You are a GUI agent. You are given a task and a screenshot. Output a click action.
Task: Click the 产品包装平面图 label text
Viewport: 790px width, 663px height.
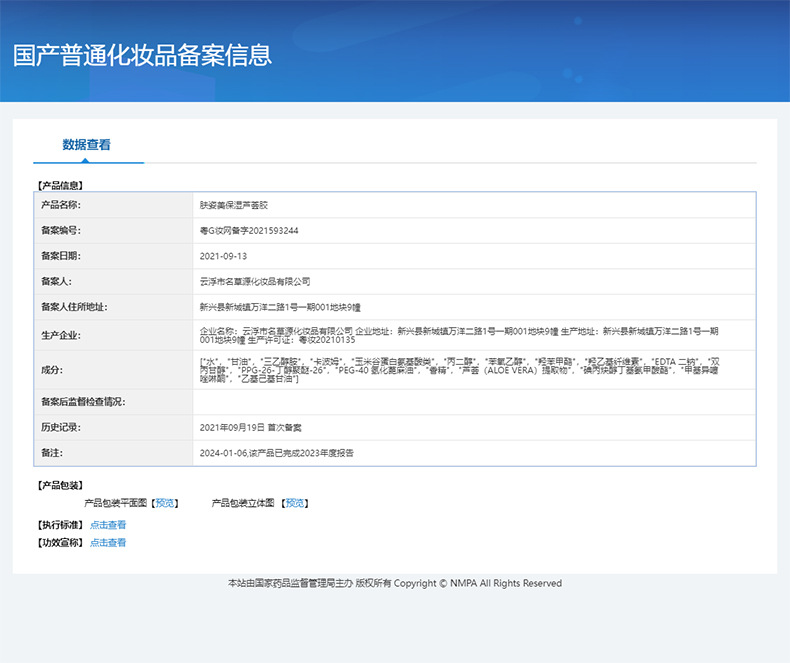(115, 503)
